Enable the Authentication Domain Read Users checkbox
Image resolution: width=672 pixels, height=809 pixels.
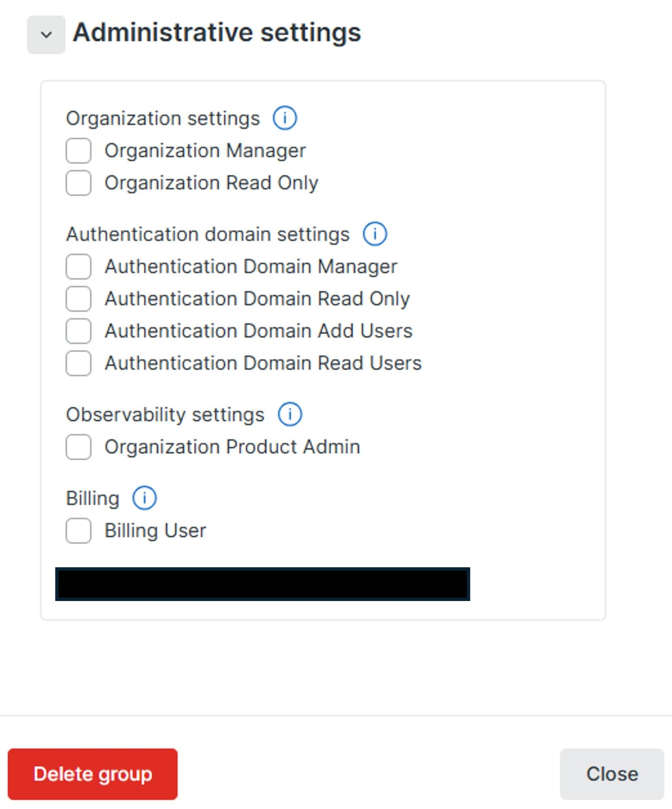click(x=78, y=363)
